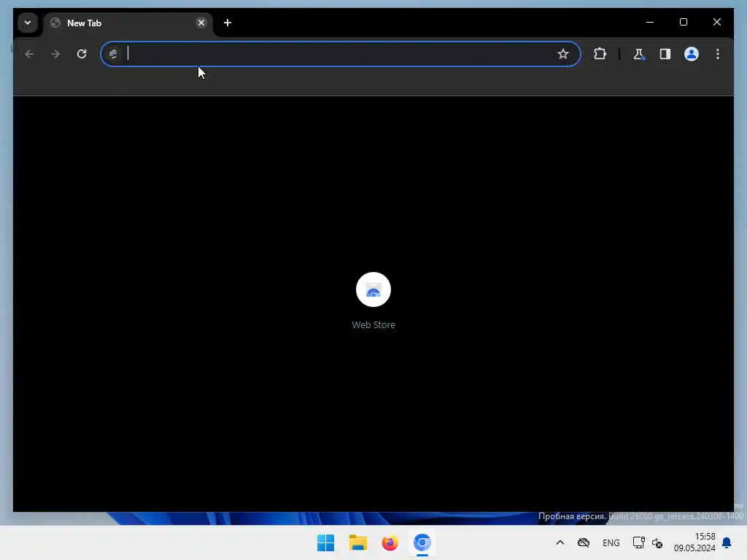Open the Extensions puzzle icon
Screen dimensions: 747x560
click(x=600, y=54)
